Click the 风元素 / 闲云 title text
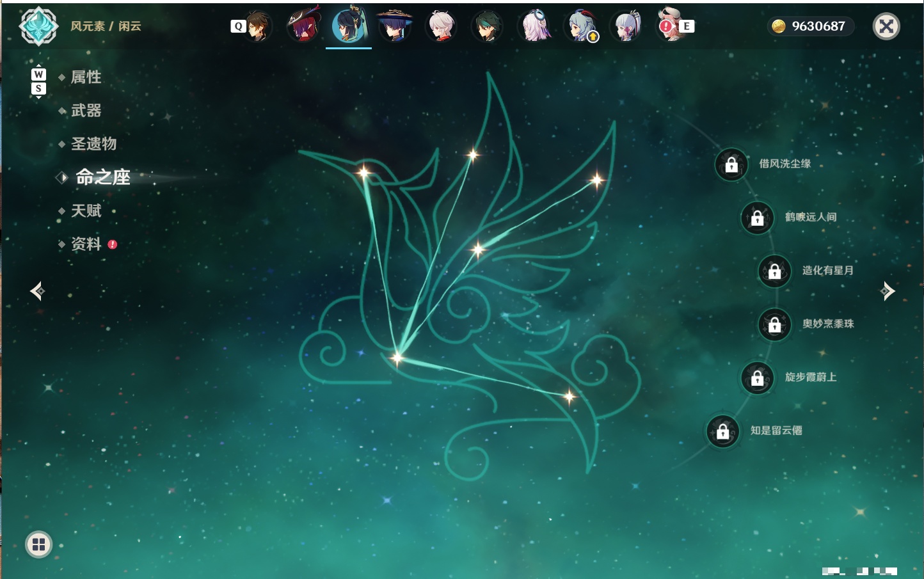This screenshot has width=924, height=579. [x=106, y=26]
